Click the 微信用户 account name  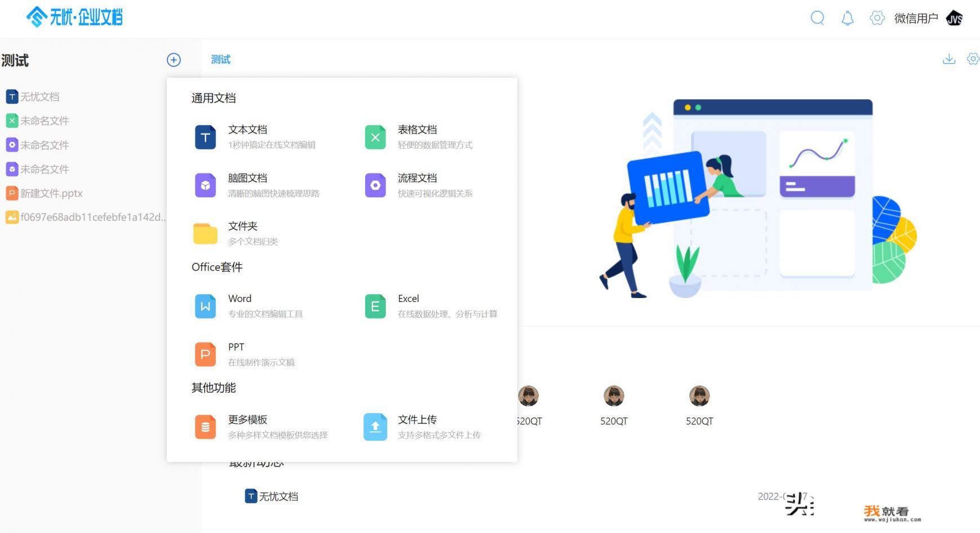[915, 17]
